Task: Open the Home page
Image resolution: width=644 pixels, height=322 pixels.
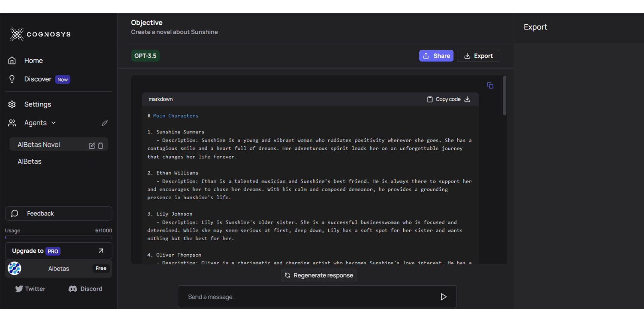Action: pos(33,61)
